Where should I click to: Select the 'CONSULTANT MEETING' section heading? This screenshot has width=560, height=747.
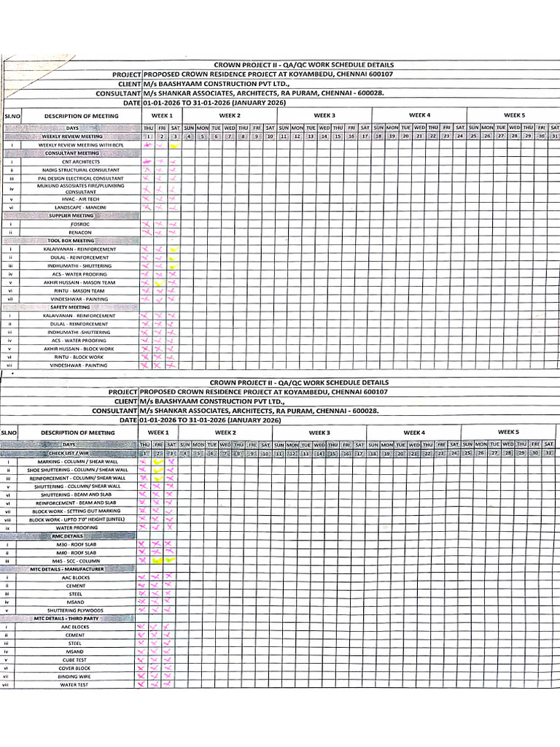pyautogui.click(x=72, y=153)
